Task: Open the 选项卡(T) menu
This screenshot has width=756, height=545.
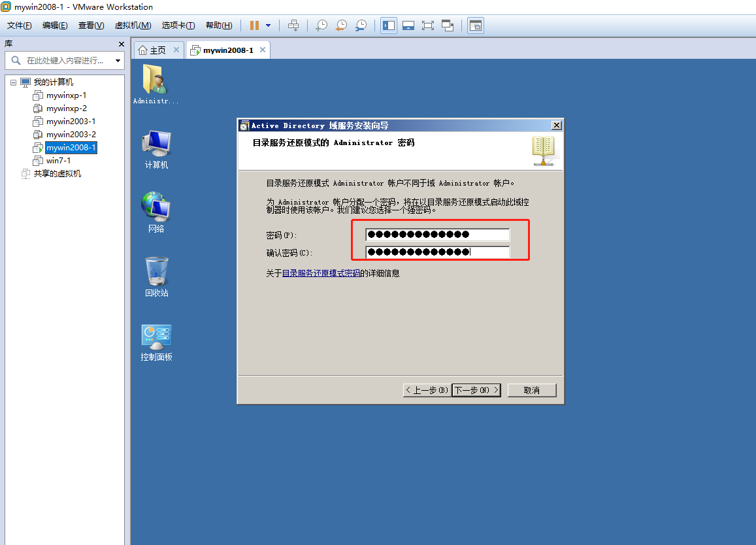Action: tap(178, 25)
